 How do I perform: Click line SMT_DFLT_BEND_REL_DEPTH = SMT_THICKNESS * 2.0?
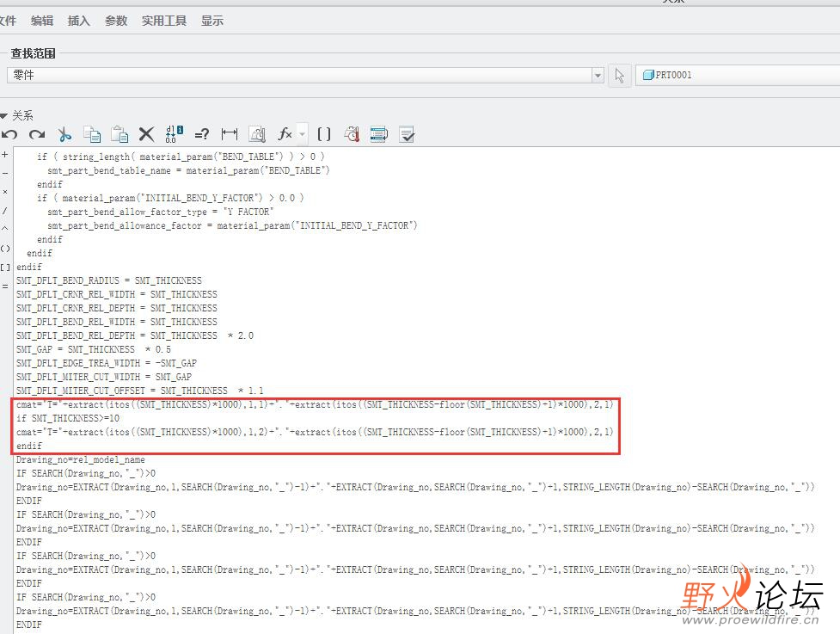[x=134, y=335]
